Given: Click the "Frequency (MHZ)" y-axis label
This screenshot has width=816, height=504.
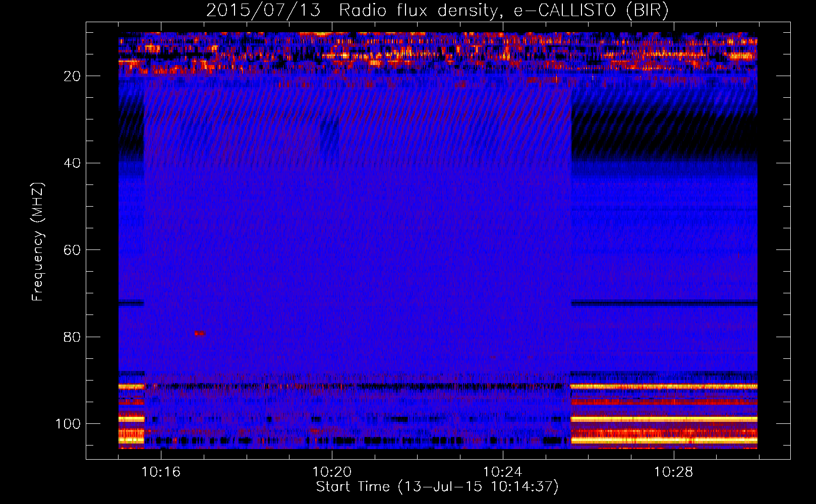Looking at the screenshot, I should [x=38, y=242].
